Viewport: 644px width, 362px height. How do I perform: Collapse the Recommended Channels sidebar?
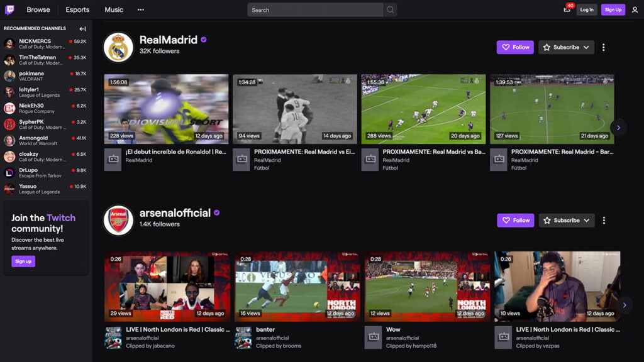(x=82, y=29)
